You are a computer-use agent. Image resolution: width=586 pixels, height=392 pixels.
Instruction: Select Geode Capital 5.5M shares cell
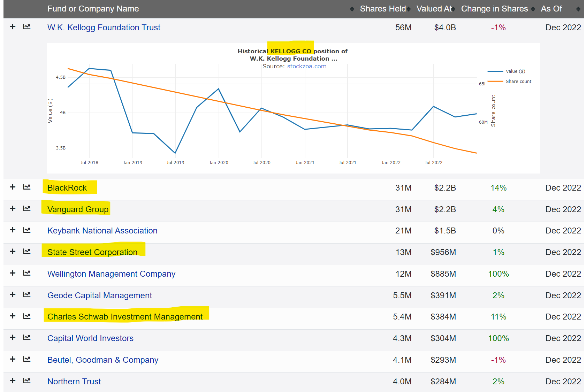[x=402, y=295]
